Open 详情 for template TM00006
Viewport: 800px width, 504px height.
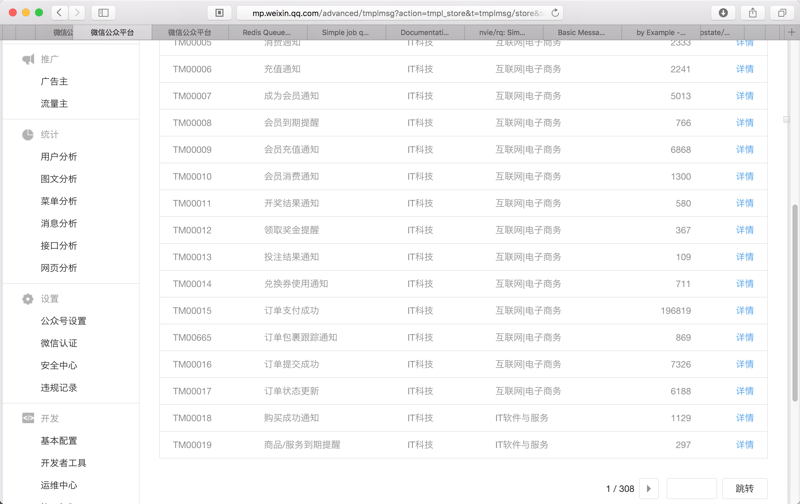[744, 69]
